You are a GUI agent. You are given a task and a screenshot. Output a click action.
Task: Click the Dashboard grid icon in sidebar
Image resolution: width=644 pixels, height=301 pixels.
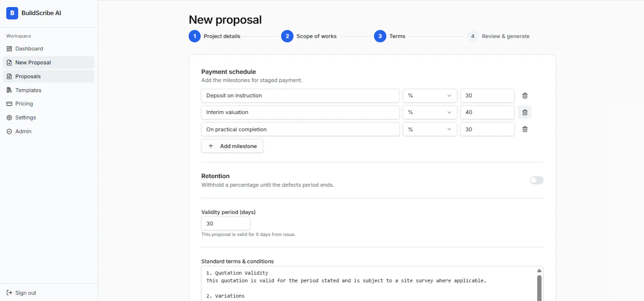tap(9, 49)
